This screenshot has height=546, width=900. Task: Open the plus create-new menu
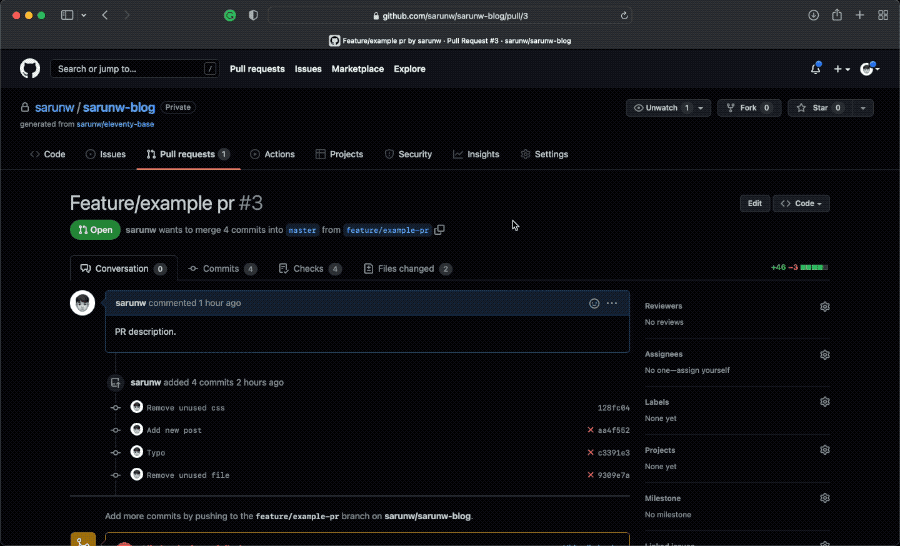pos(841,69)
